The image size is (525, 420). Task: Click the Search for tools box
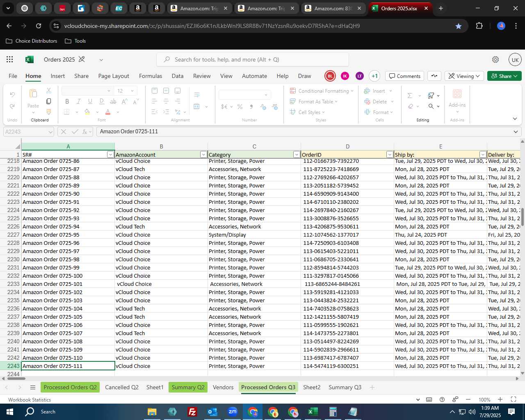(x=253, y=59)
